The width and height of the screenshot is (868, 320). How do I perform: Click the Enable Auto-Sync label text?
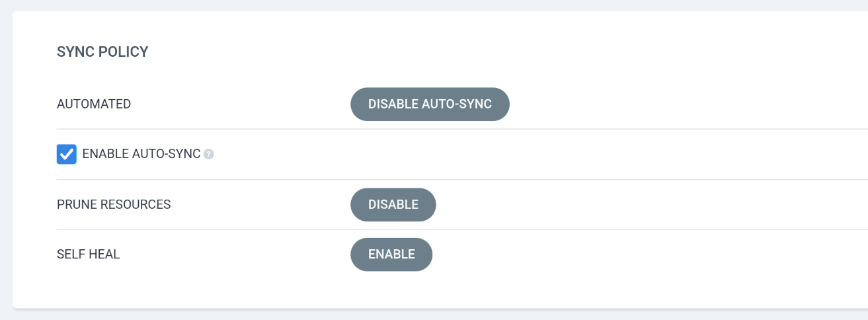(141, 154)
